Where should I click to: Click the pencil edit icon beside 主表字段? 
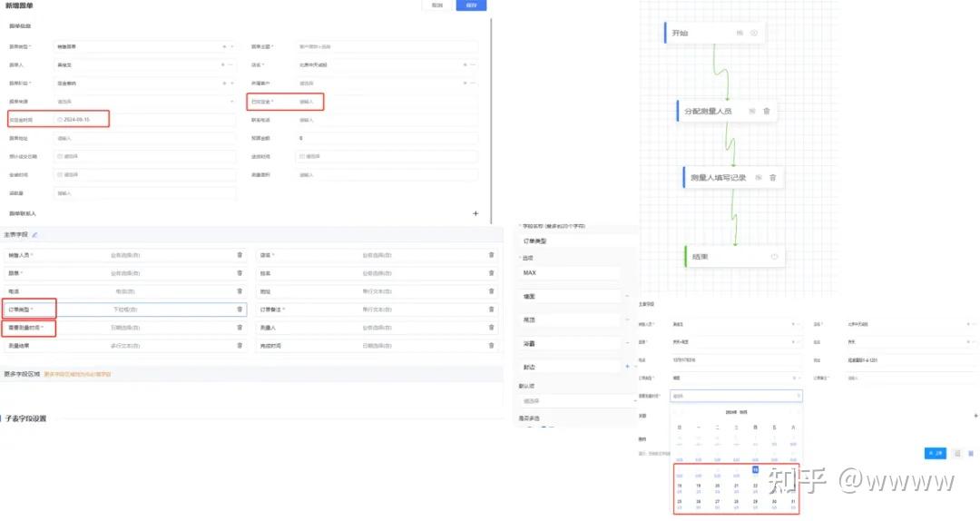(x=35, y=234)
